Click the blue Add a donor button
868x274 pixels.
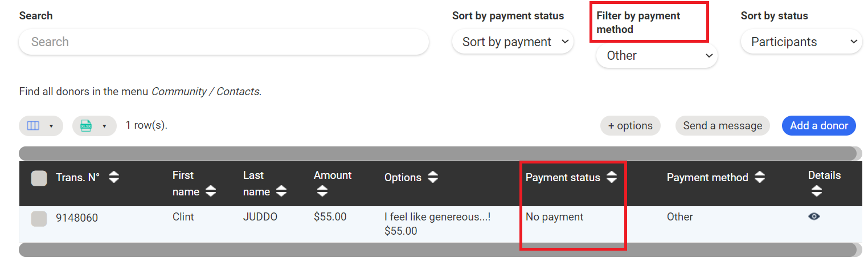(818, 126)
